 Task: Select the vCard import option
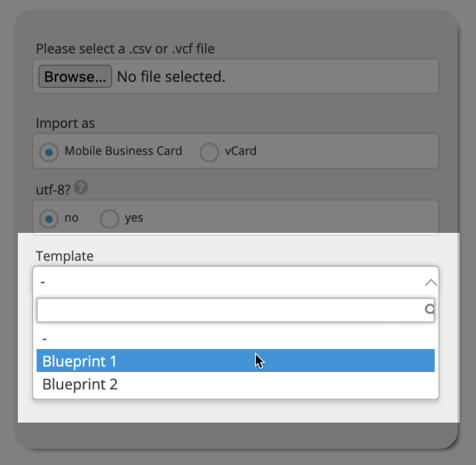point(209,152)
